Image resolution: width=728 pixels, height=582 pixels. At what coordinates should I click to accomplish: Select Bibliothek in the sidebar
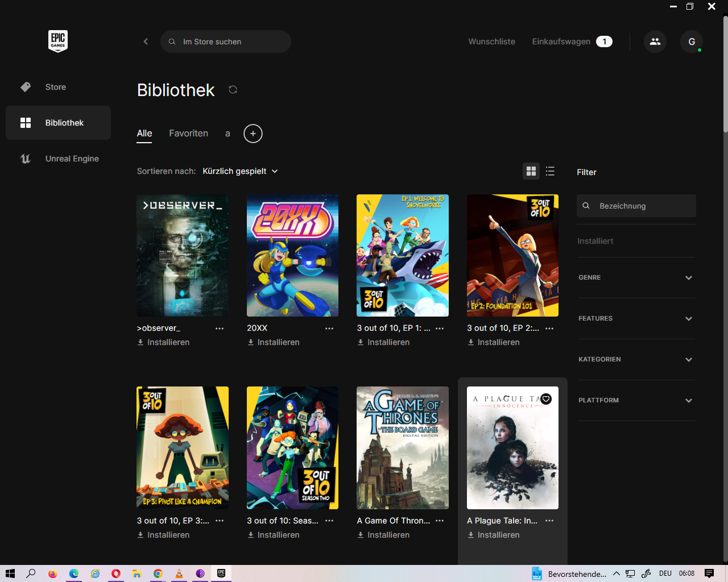58,123
